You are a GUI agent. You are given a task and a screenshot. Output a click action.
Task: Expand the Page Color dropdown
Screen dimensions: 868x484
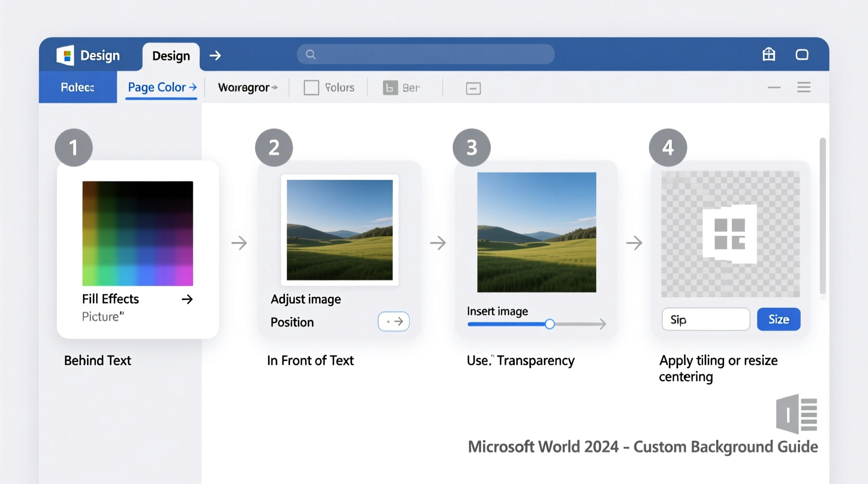(x=193, y=87)
